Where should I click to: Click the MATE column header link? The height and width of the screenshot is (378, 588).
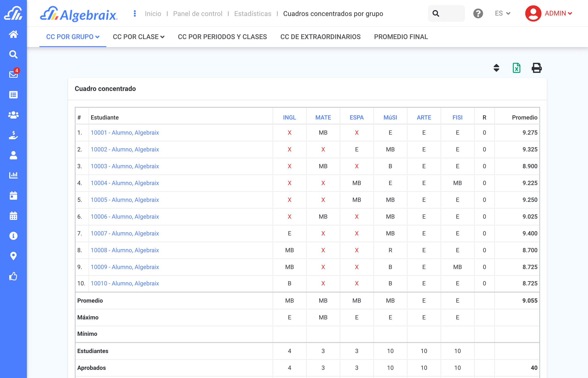[x=323, y=118]
